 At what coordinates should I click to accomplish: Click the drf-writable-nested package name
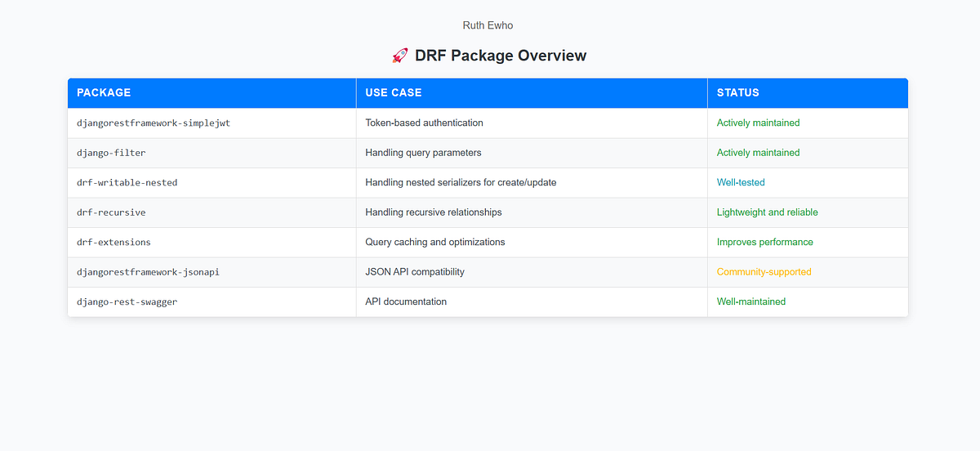coord(127,183)
